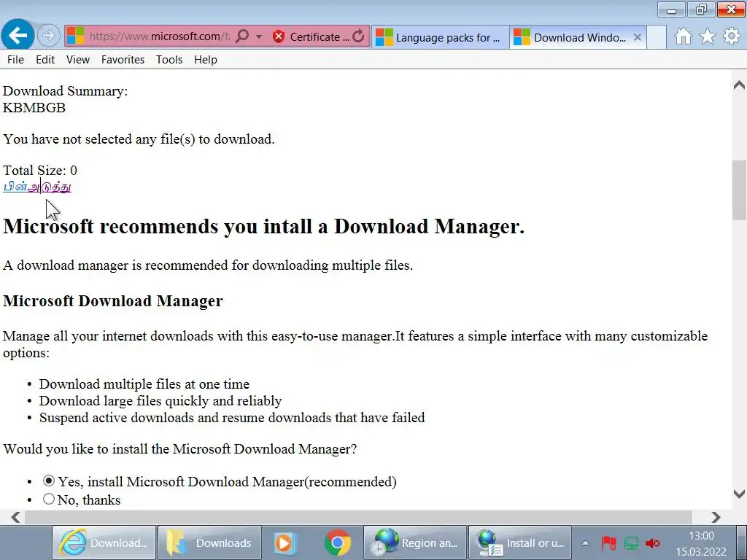
Task: Click the vertical scrollbar up arrow
Action: [x=739, y=85]
